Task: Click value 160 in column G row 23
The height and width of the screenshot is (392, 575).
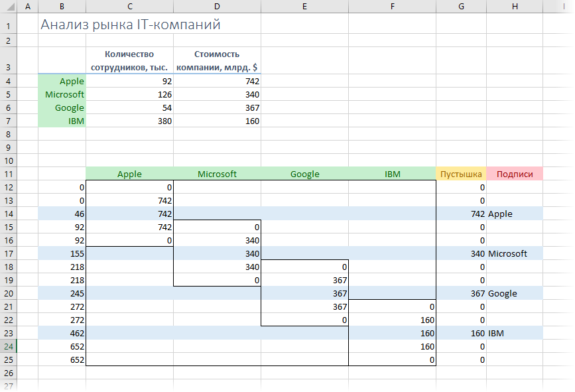Action: click(462, 333)
